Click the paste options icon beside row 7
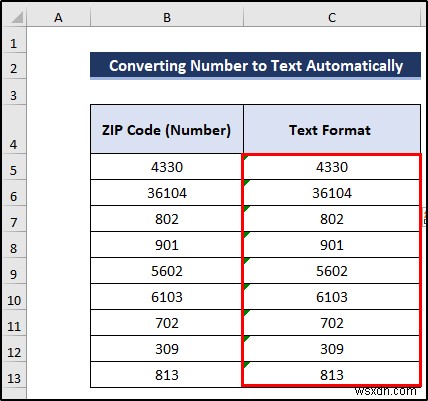 click(425, 217)
